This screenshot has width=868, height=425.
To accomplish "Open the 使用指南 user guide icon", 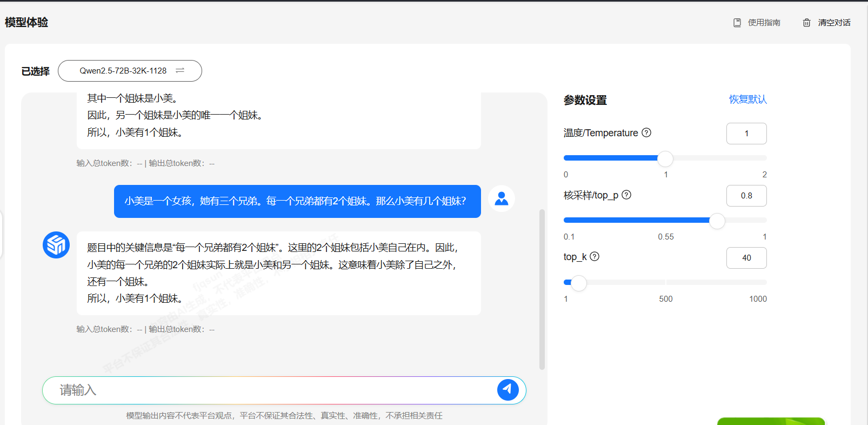I will tap(737, 23).
